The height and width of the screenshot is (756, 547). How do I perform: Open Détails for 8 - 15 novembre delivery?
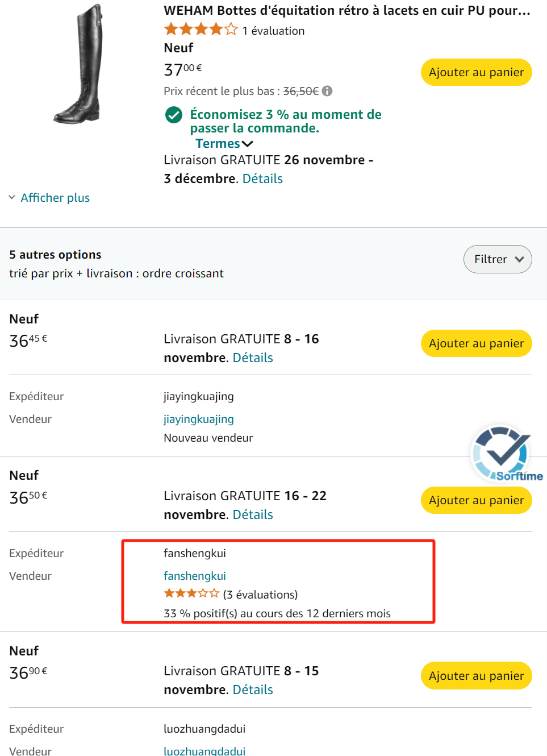tap(253, 690)
